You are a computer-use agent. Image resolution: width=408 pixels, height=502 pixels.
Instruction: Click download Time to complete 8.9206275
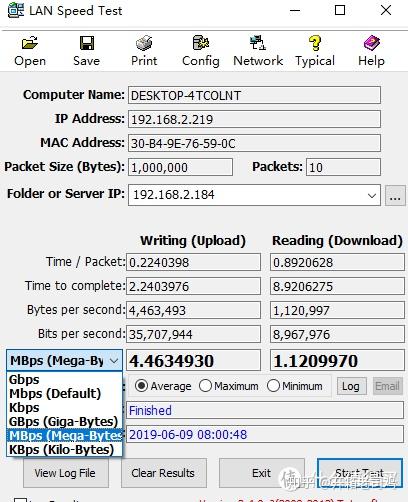click(337, 286)
